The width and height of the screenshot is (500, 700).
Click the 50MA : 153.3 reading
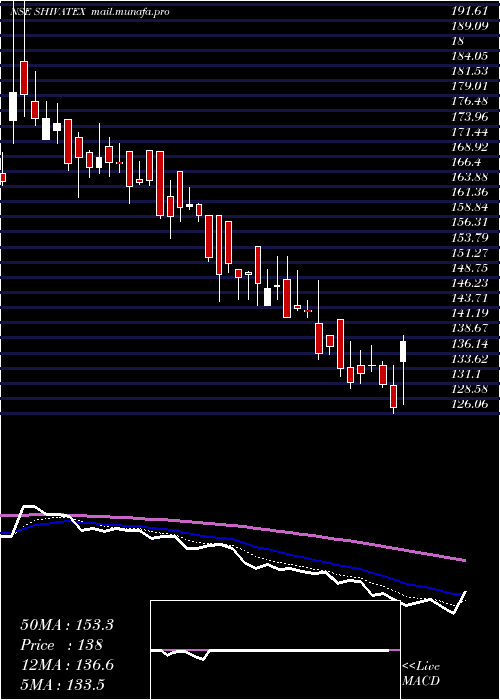pyautogui.click(x=67, y=625)
